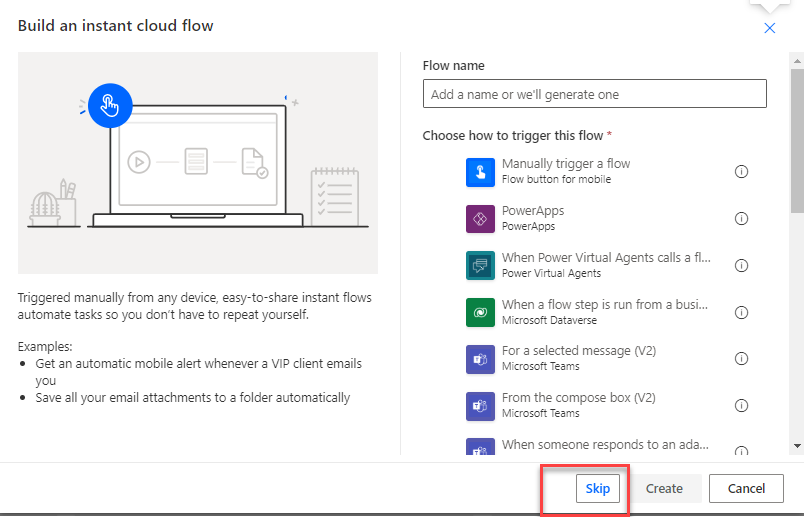The height and width of the screenshot is (517, 804).
Task: Select From the compose box (V2) trigger
Action: click(607, 406)
